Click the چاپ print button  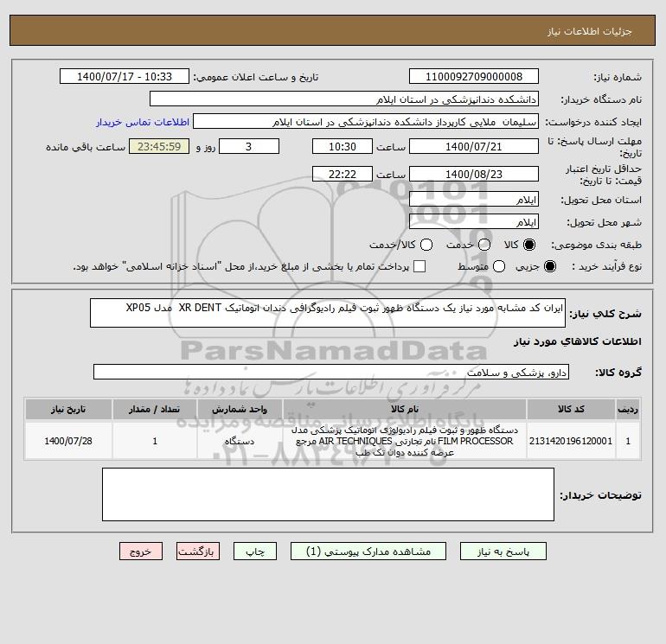pyautogui.click(x=255, y=552)
